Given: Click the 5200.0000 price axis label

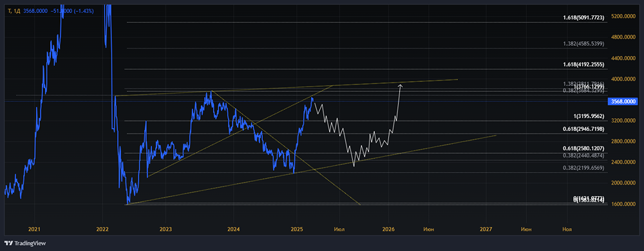Looking at the screenshot, I should [x=623, y=17].
